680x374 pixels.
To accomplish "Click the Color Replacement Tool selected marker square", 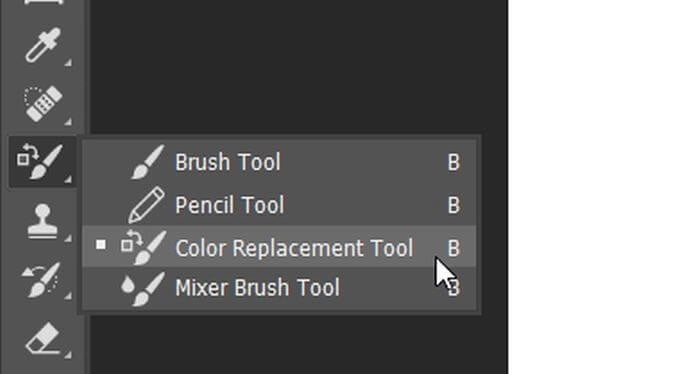I will click(101, 245).
